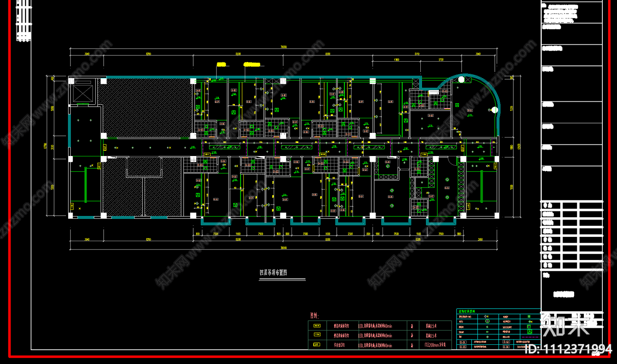
Task: Select the 4360 dimension text
Action: (x=397, y=60)
